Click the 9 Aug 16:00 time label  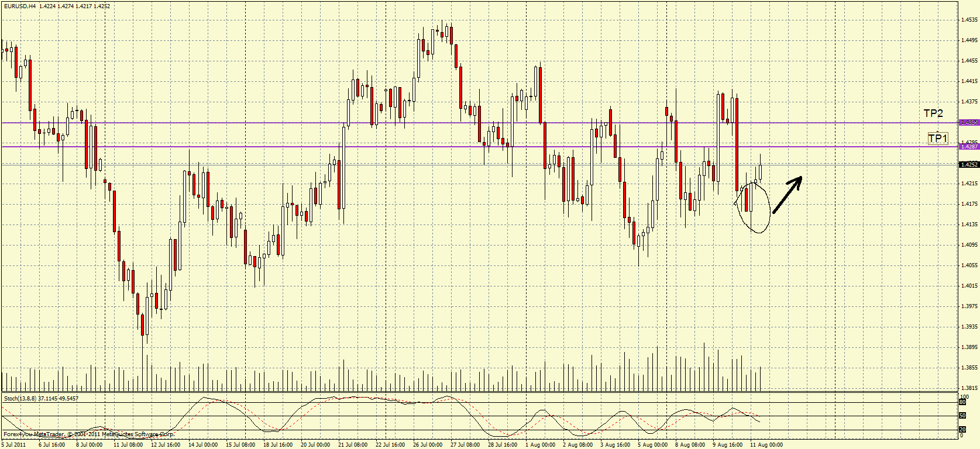(727, 445)
